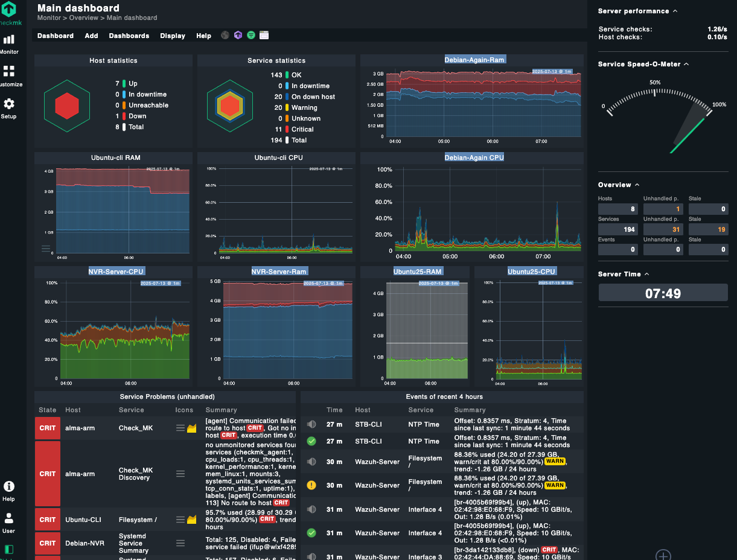Click the Ubuntu25-CPU graph title
The height and width of the screenshot is (560, 737).
(x=531, y=272)
